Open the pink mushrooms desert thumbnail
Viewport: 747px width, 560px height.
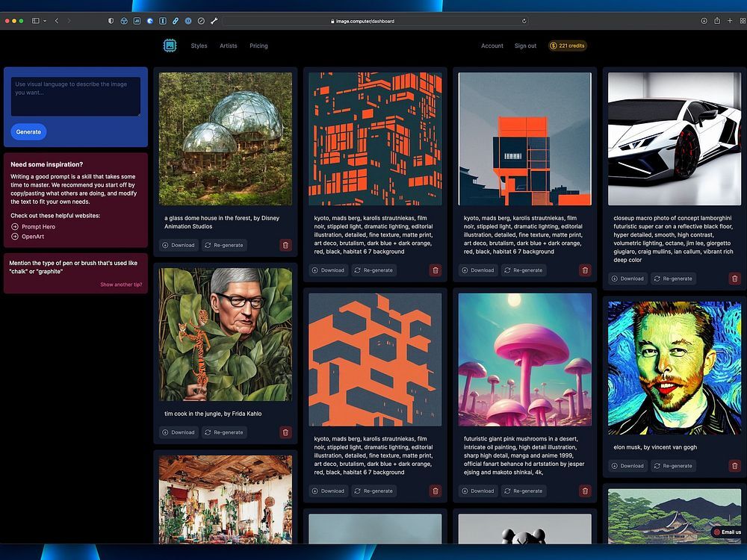click(525, 360)
